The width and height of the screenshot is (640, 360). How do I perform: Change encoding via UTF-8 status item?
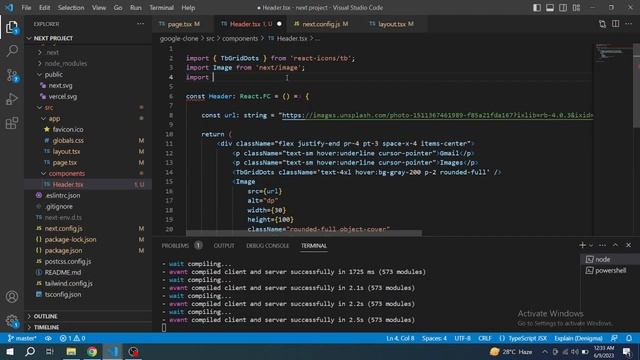(462, 338)
